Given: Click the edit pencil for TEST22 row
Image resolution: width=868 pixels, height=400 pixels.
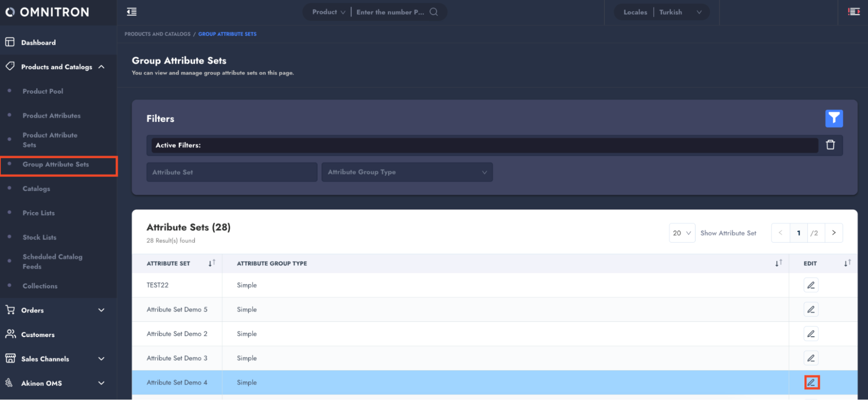Looking at the screenshot, I should (811, 285).
